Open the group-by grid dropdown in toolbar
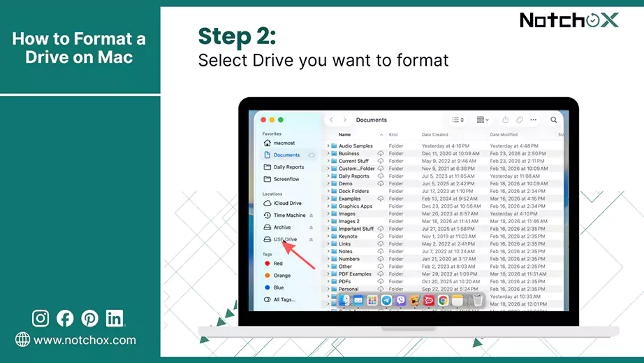 click(x=482, y=120)
